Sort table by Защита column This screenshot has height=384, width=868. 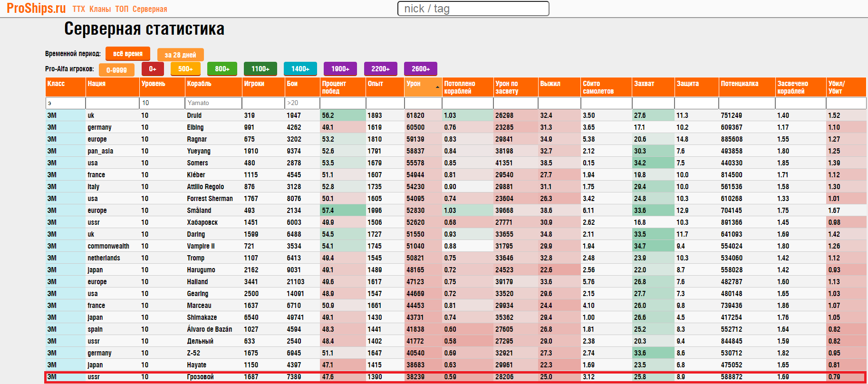(x=696, y=87)
